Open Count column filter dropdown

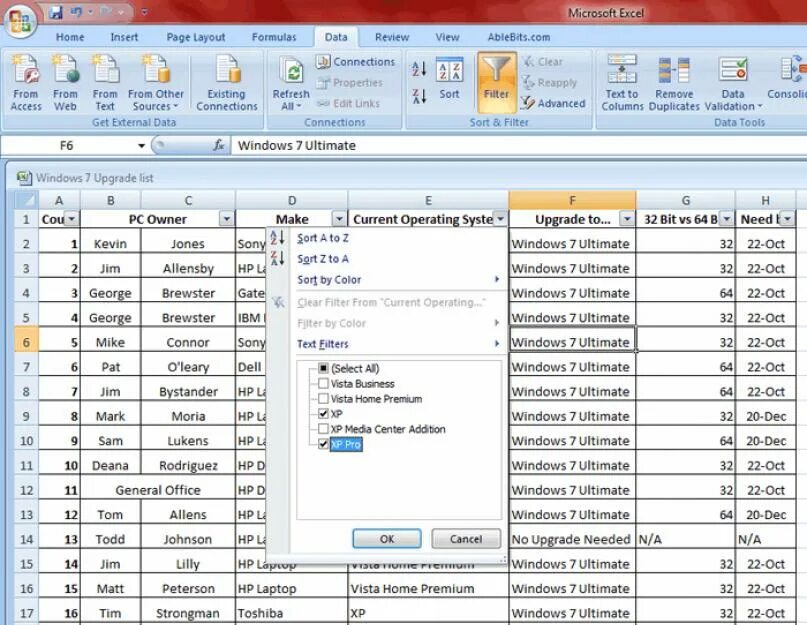pyautogui.click(x=72, y=219)
